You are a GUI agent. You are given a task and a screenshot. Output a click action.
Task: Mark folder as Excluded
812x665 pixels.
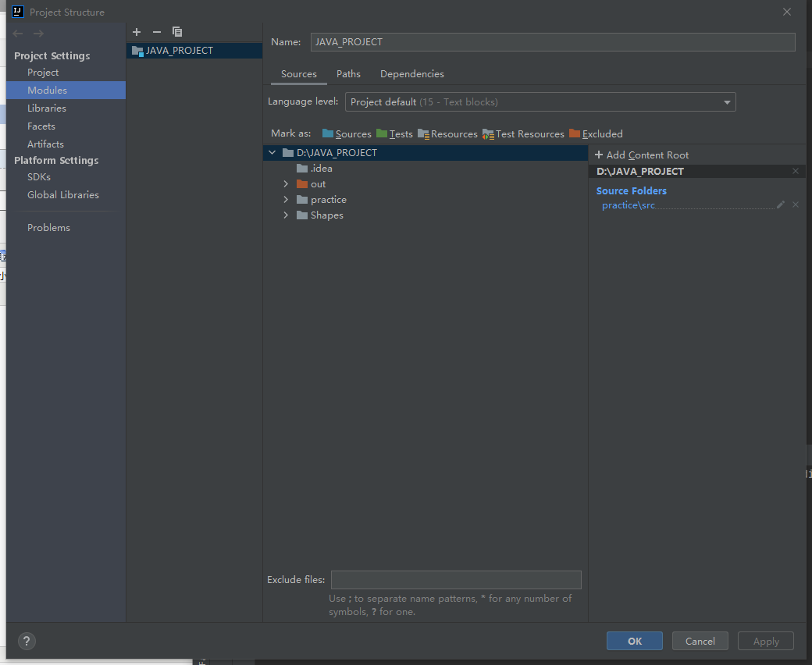[x=596, y=134]
